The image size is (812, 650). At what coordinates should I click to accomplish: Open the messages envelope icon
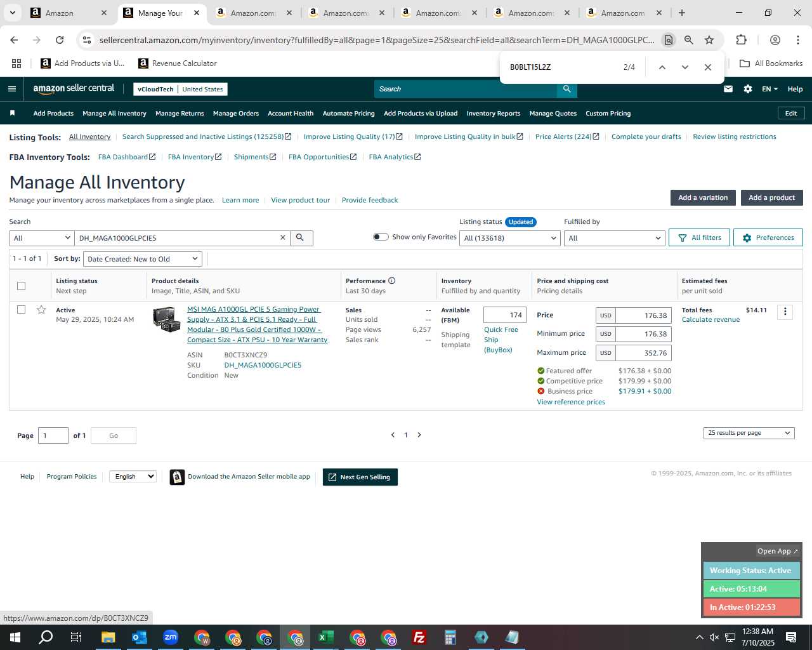click(x=728, y=89)
